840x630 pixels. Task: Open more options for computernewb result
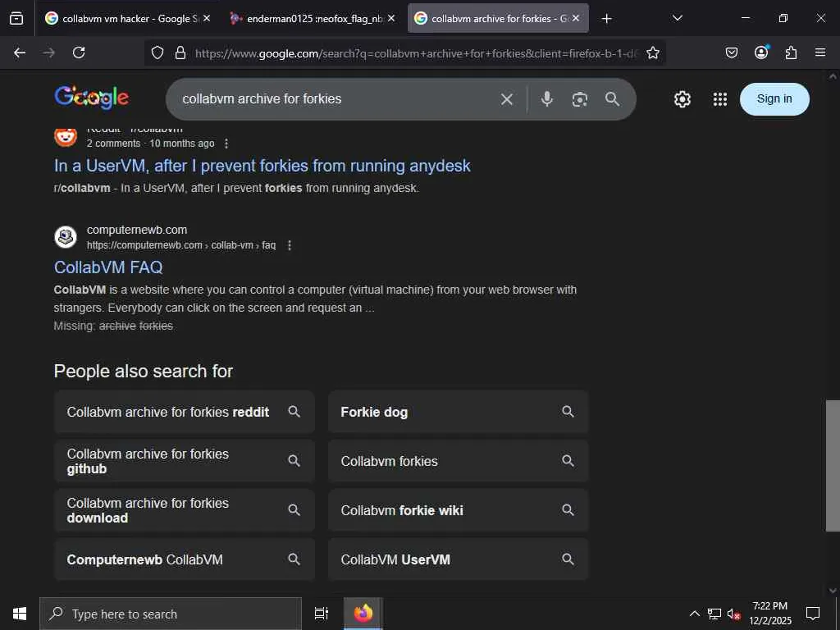(290, 245)
